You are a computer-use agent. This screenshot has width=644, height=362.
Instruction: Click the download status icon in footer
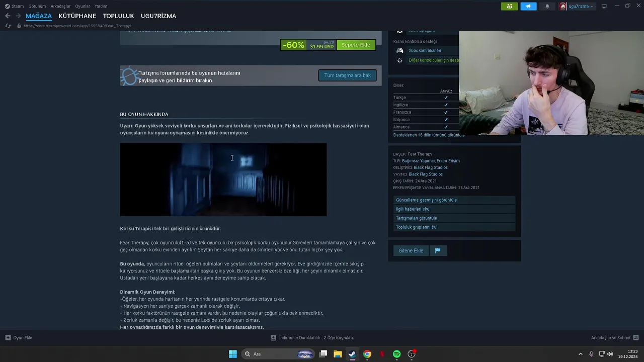[273, 338]
